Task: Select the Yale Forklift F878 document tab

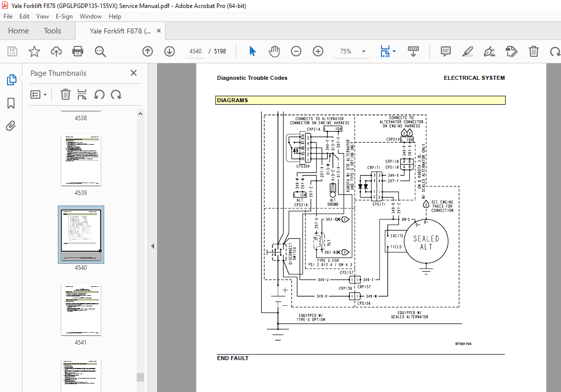Action: [120, 31]
